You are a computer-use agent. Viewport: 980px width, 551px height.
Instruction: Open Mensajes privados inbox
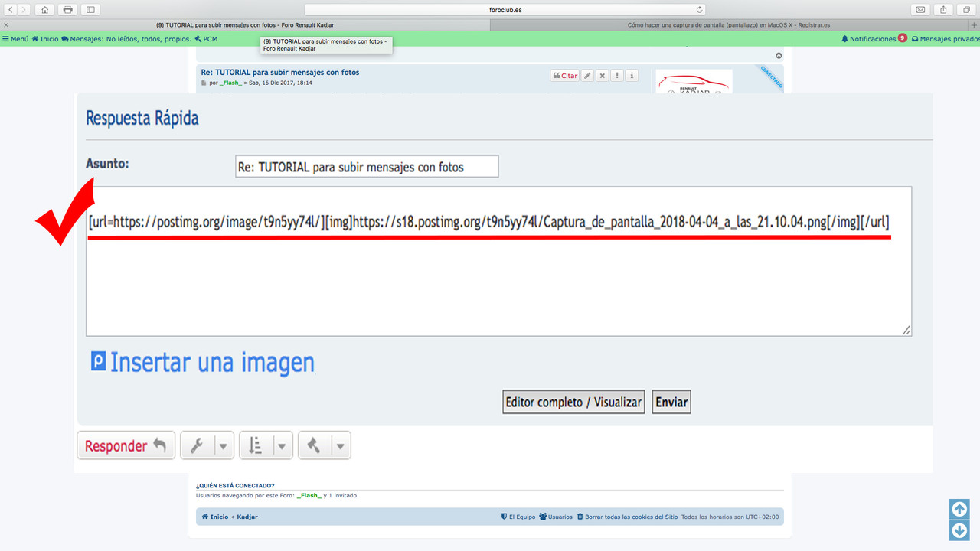coord(946,39)
